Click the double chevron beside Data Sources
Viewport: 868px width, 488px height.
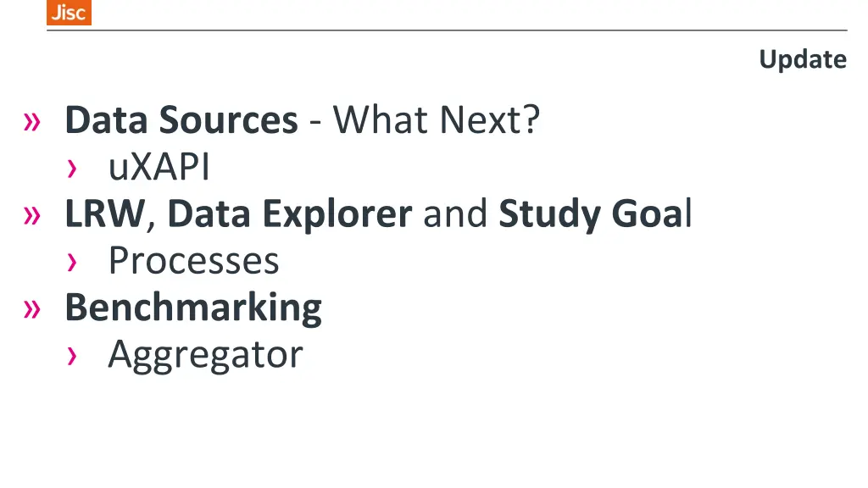(x=32, y=122)
